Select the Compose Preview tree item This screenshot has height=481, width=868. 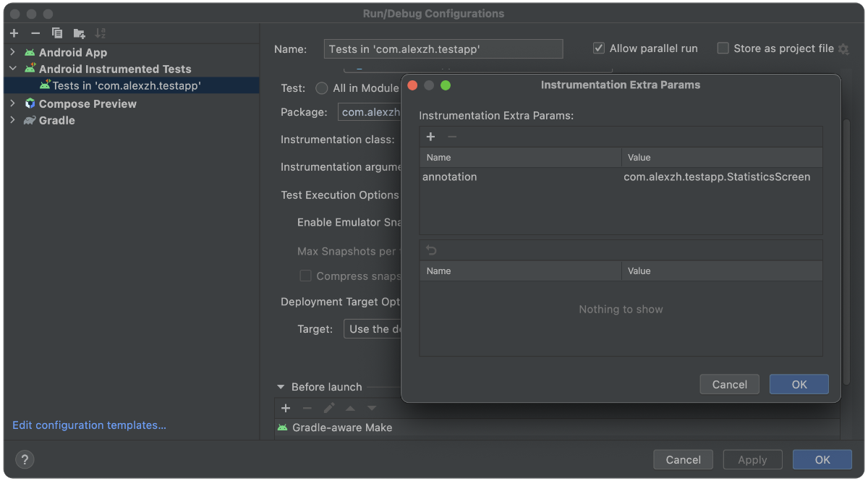coord(88,103)
